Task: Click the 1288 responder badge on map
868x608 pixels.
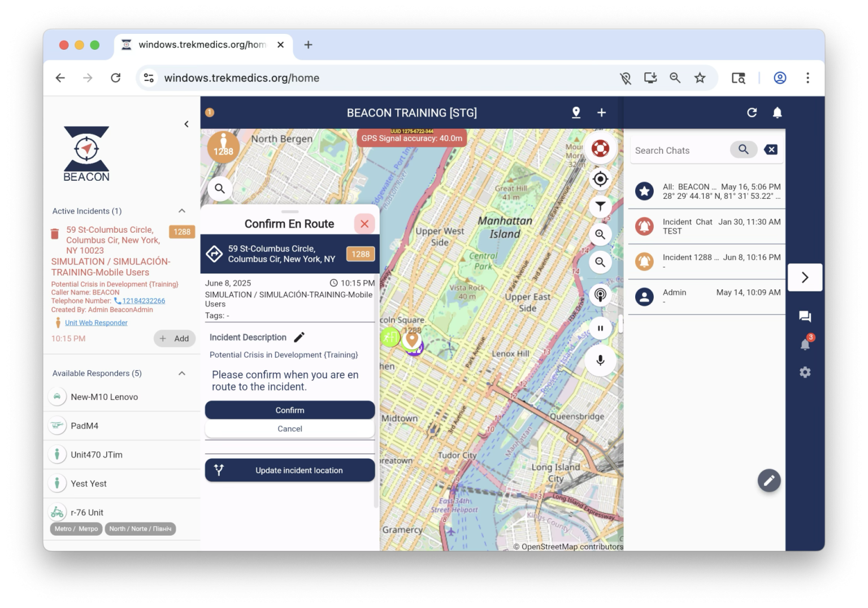Action: [x=223, y=147]
